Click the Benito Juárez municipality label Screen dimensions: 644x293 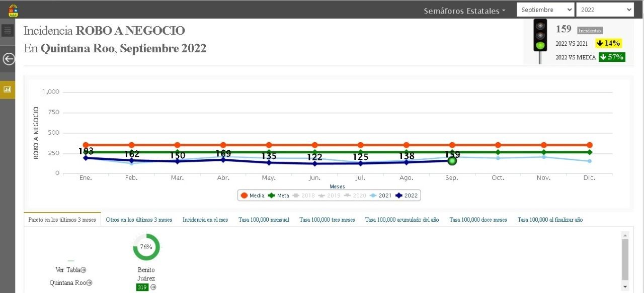(146, 274)
